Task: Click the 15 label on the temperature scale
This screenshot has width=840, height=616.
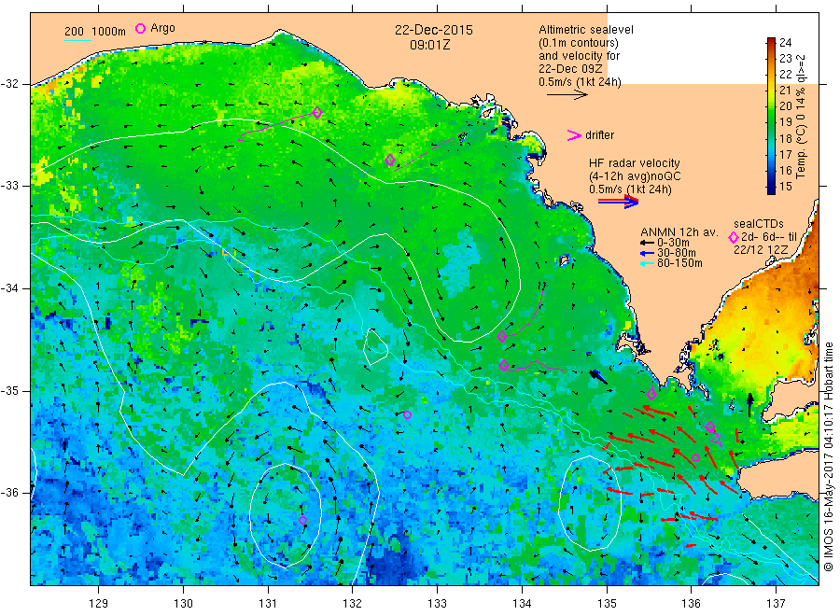Action: click(785, 187)
